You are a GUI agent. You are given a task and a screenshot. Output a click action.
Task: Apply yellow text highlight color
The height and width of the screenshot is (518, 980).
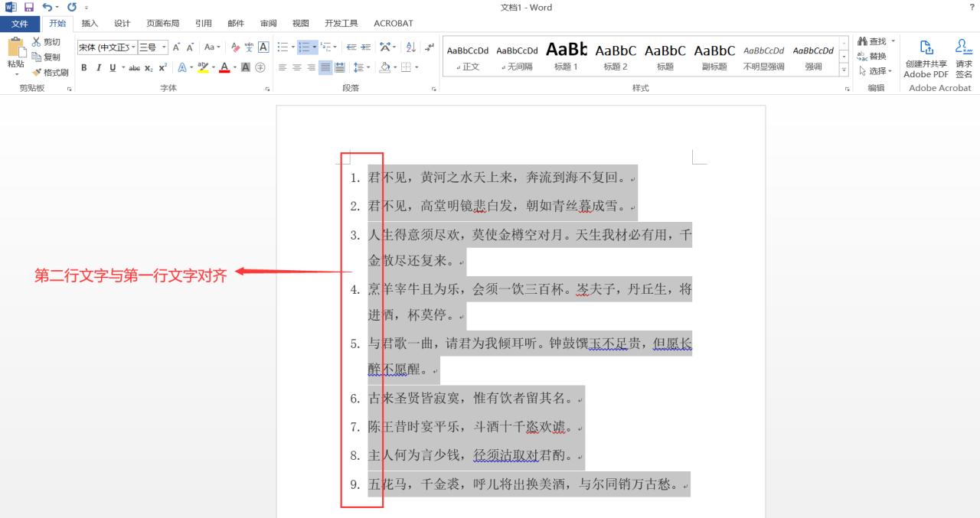[x=202, y=67]
